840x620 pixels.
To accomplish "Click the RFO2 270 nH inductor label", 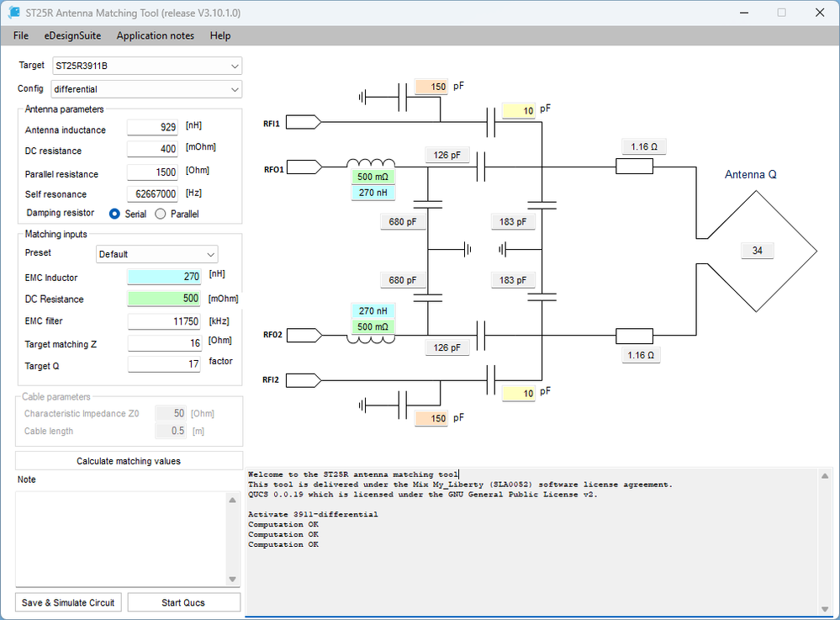I will coord(372,310).
